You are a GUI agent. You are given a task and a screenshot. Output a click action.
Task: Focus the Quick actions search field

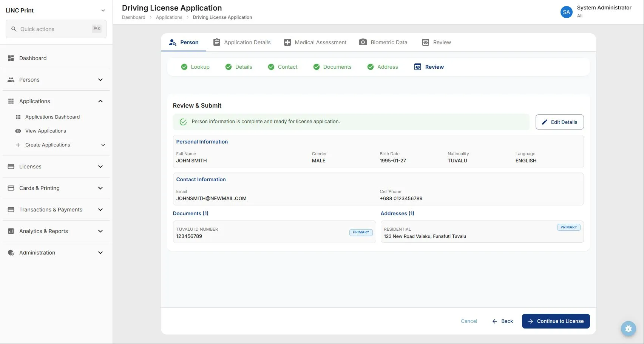coord(56,29)
